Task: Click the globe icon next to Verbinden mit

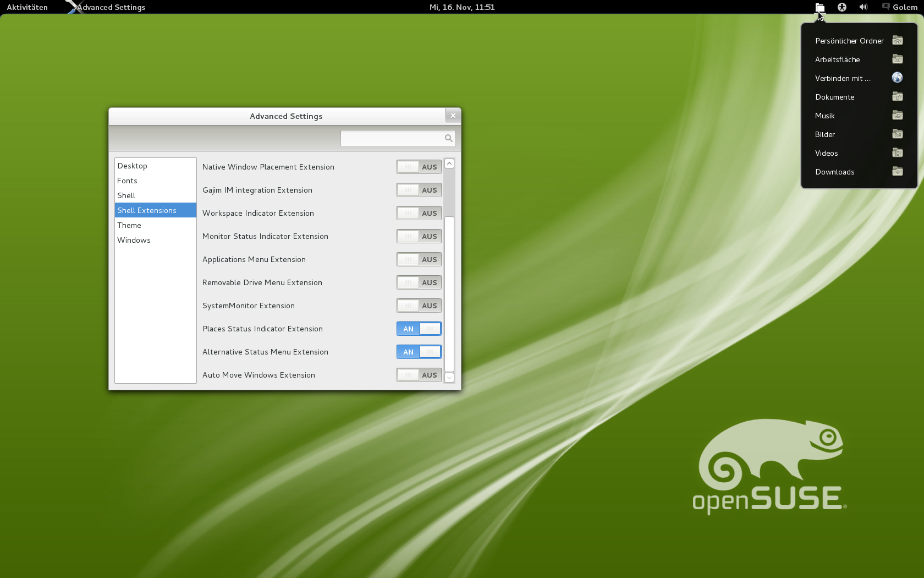Action: 897,78
